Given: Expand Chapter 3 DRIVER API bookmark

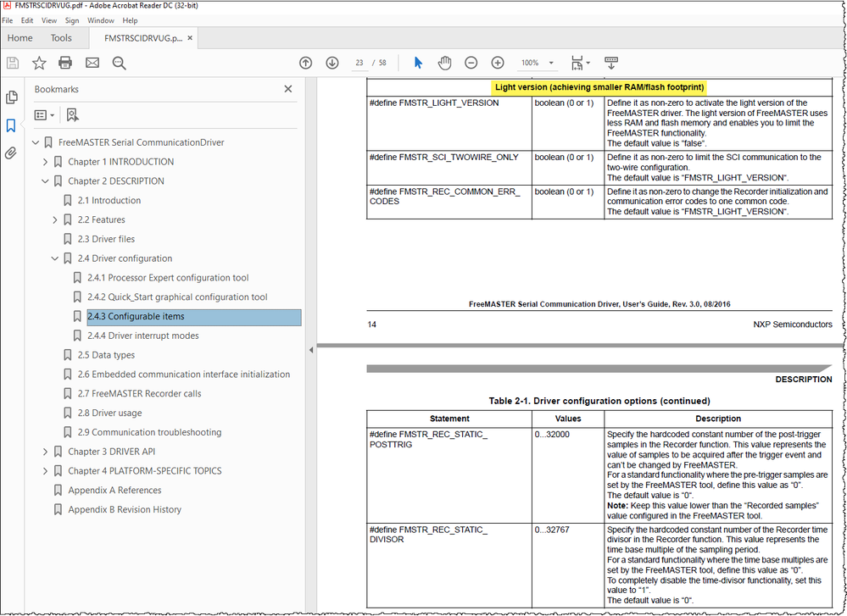Looking at the screenshot, I should tap(46, 452).
